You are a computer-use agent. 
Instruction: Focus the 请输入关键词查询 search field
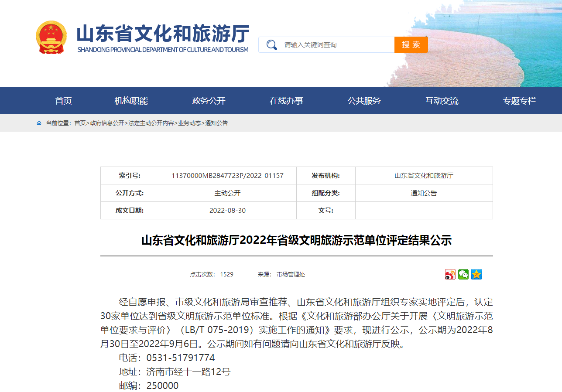[x=336, y=45]
